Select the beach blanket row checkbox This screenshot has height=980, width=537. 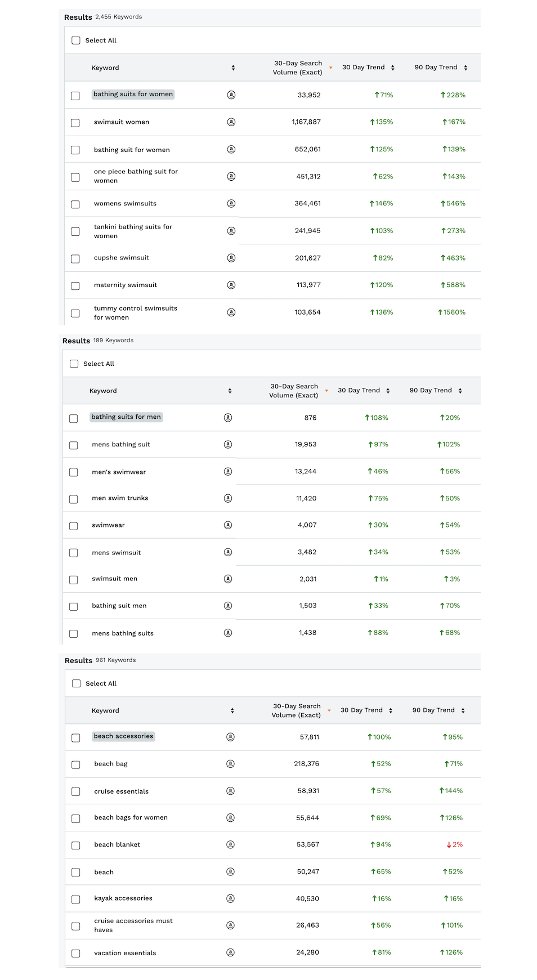click(x=76, y=845)
